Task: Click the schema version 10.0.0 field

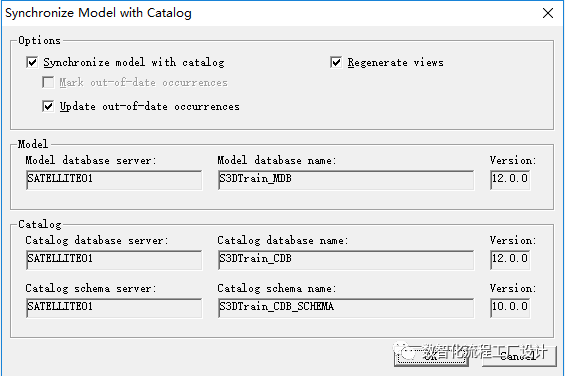Action: (510, 308)
